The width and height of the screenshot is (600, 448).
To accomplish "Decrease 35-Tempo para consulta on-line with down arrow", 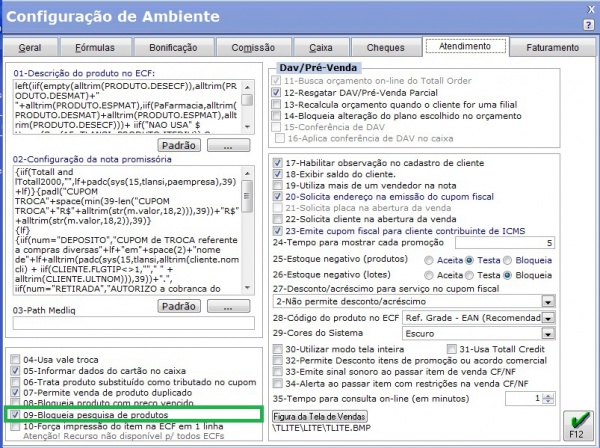I will pyautogui.click(x=548, y=402).
